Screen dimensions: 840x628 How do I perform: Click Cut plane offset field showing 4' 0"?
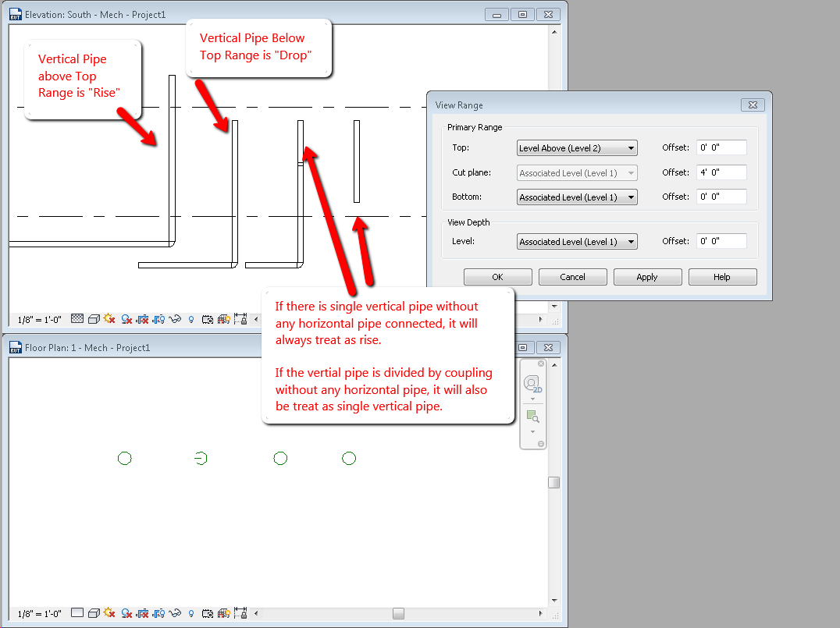pos(721,172)
